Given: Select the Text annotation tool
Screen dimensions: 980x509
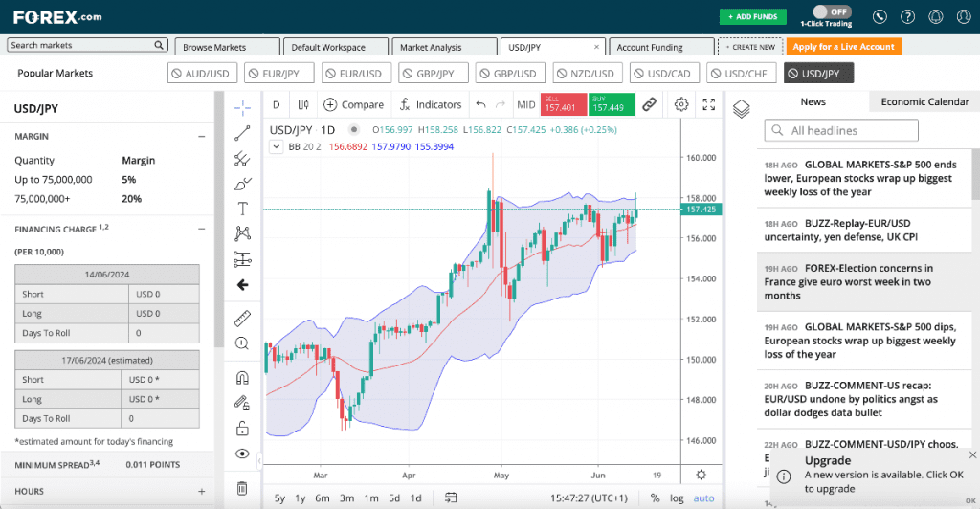Looking at the screenshot, I should (x=242, y=209).
